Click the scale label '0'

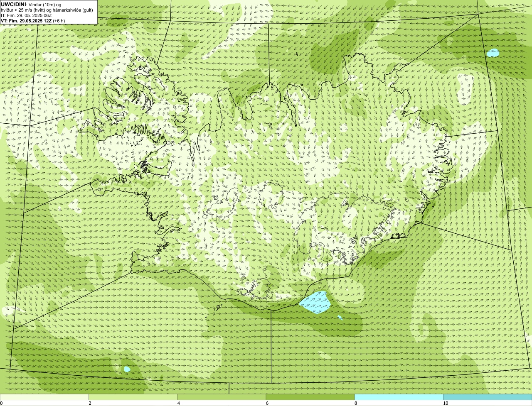click(2, 403)
